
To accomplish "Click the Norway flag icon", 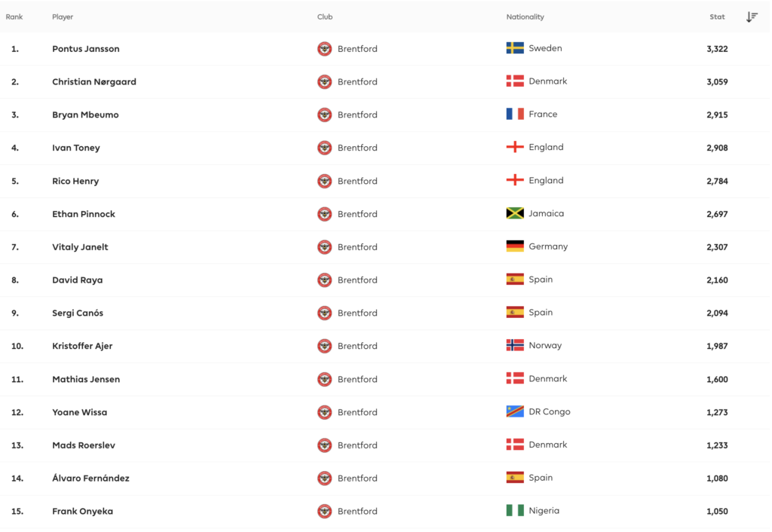I will tap(515, 345).
